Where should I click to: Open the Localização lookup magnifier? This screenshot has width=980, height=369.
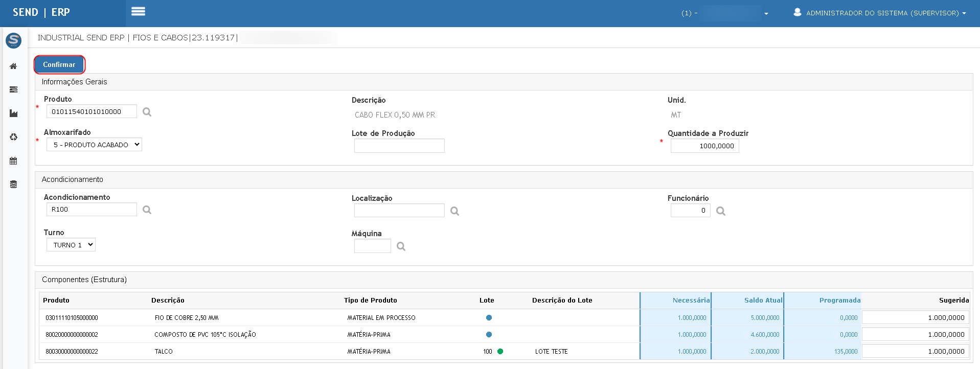[x=454, y=211]
